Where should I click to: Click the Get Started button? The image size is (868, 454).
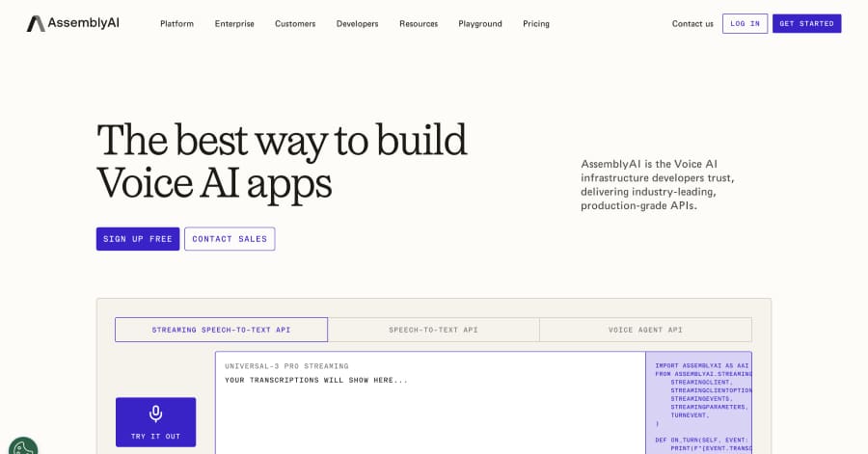(x=806, y=24)
